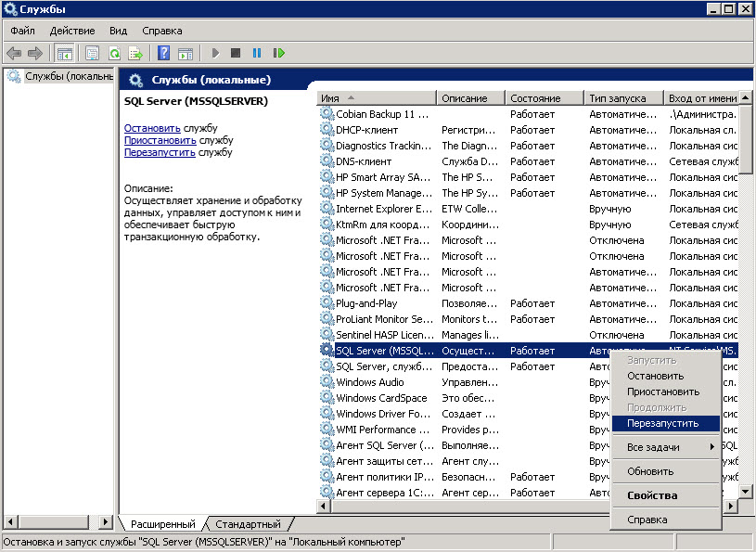Click services list scroll up arrow
Image resolution: width=756 pixels, height=552 pixels.
[746, 97]
